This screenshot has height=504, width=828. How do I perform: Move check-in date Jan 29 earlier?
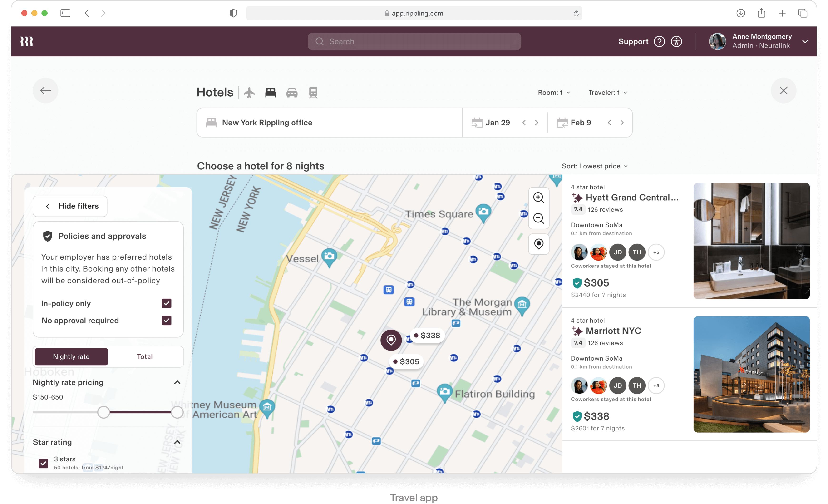point(524,123)
